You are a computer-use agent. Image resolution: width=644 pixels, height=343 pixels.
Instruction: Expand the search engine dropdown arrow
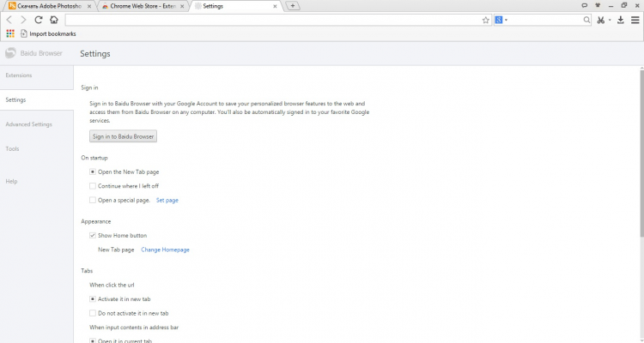[x=506, y=20]
